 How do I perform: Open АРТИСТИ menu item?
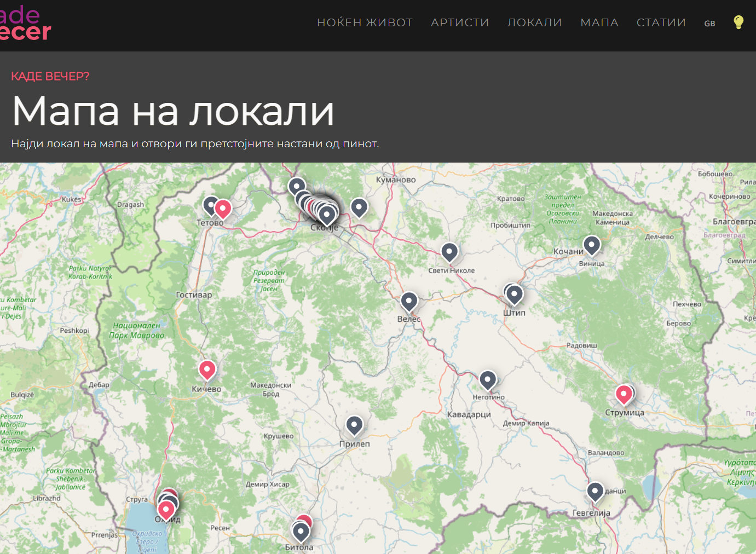(460, 22)
